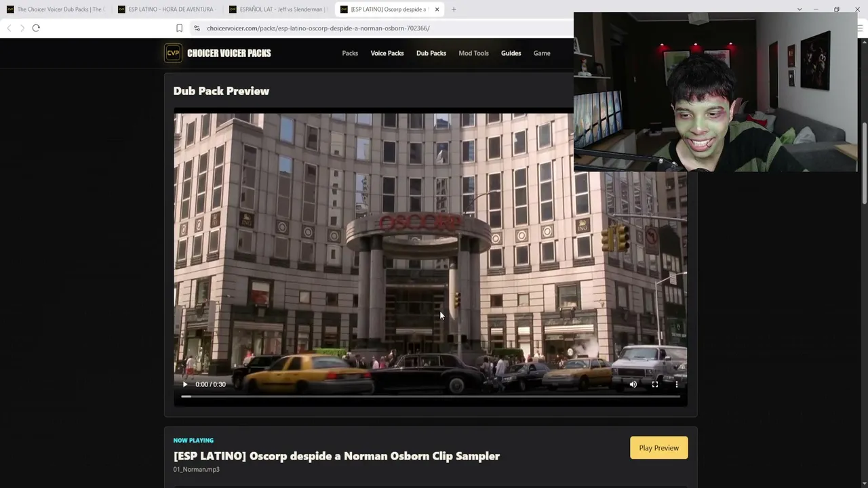The image size is (868, 488).
Task: Play the dub pack preview video
Action: tap(184, 384)
